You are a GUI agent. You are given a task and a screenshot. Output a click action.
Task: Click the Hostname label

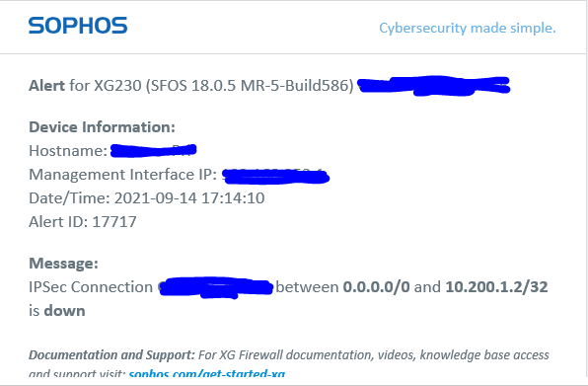(x=68, y=151)
